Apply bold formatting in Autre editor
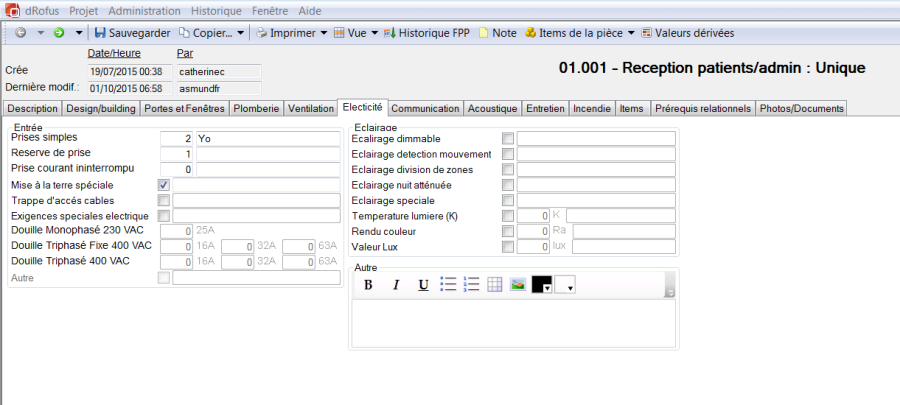This screenshot has height=405, width=900. click(x=368, y=285)
